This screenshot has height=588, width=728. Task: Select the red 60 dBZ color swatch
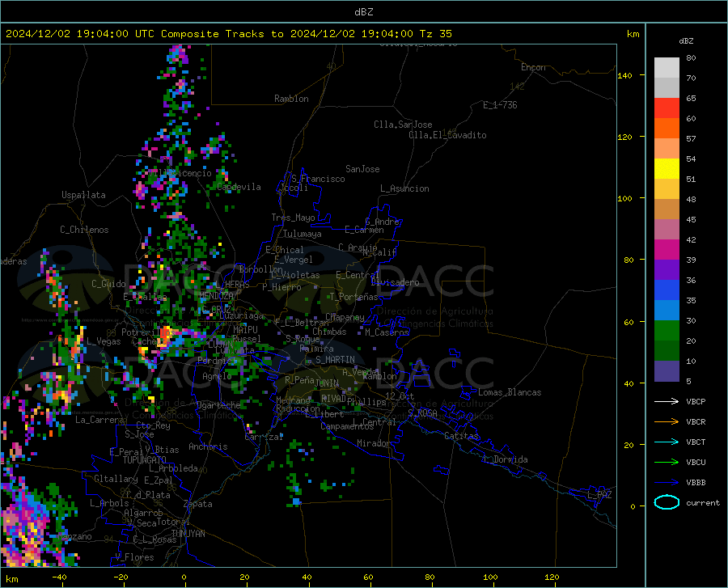(x=667, y=108)
